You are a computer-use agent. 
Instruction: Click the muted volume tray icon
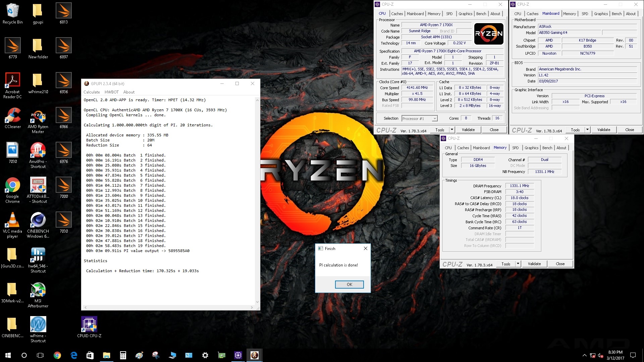click(x=601, y=355)
